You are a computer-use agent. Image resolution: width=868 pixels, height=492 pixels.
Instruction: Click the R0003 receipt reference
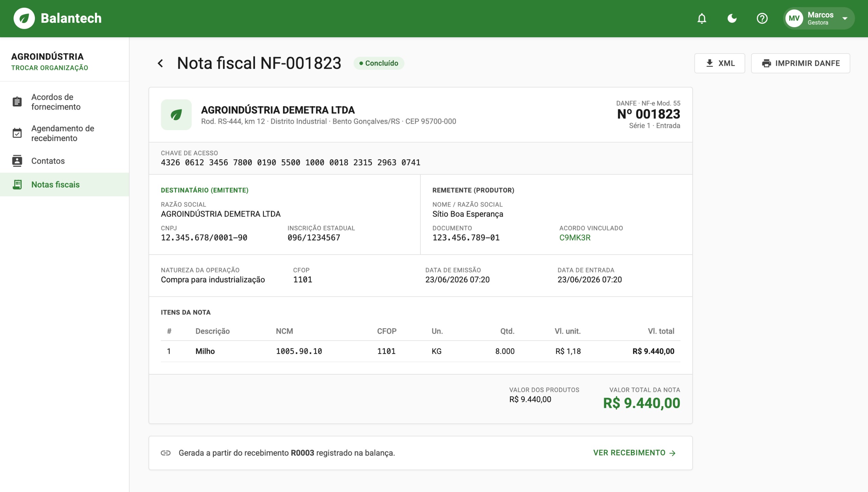point(302,453)
